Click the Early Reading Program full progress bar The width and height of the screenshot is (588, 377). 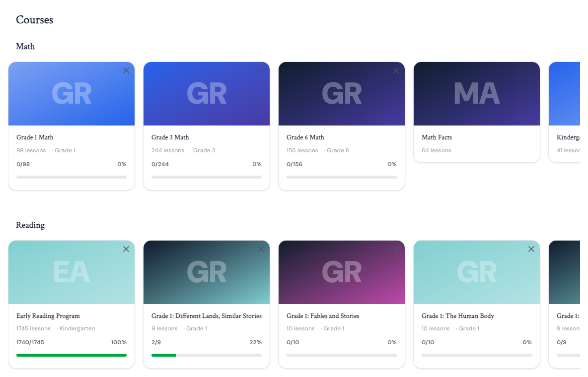click(72, 355)
